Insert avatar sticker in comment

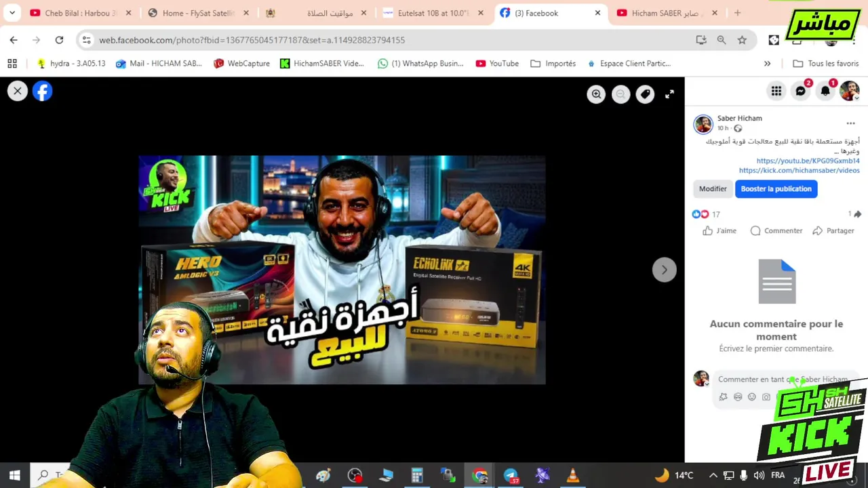tap(723, 397)
